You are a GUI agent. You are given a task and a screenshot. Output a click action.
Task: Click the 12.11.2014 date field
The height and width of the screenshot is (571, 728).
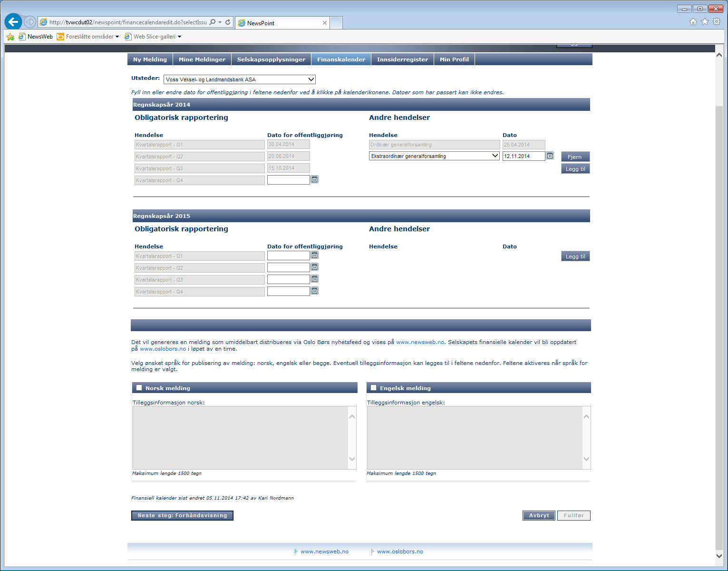(524, 156)
